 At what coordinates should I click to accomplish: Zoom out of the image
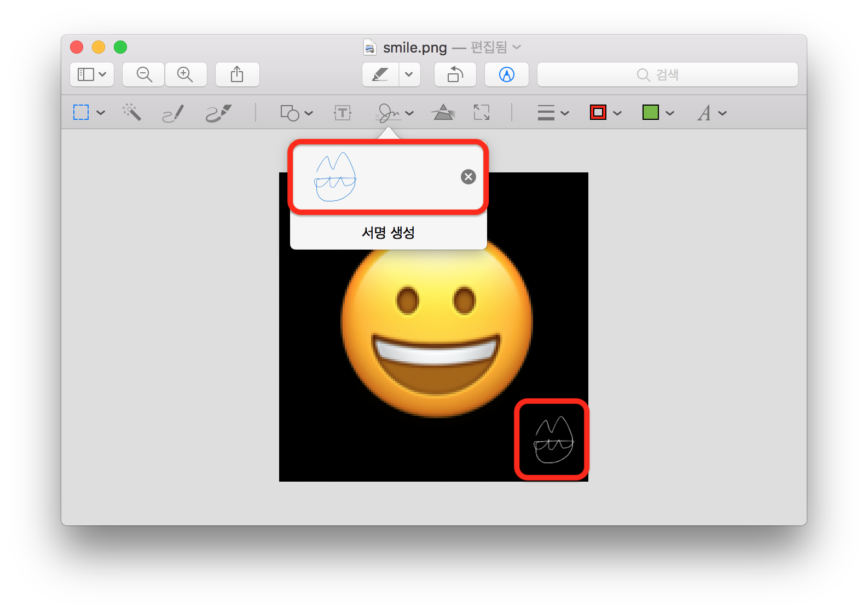click(x=144, y=74)
